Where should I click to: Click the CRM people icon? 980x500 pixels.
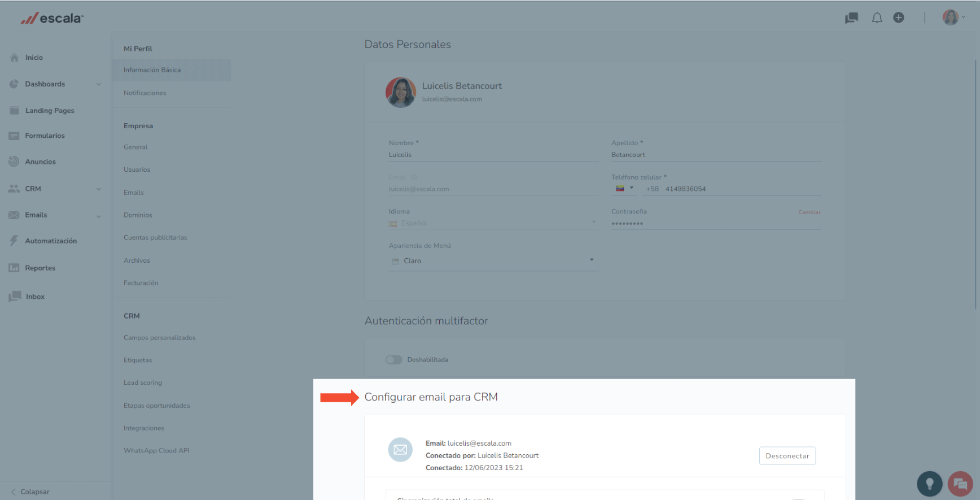point(14,189)
